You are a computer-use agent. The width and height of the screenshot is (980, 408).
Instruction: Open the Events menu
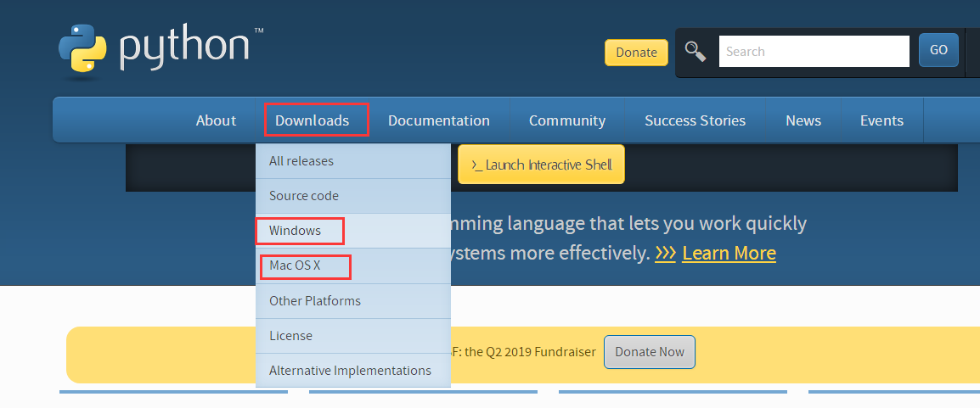pos(881,120)
